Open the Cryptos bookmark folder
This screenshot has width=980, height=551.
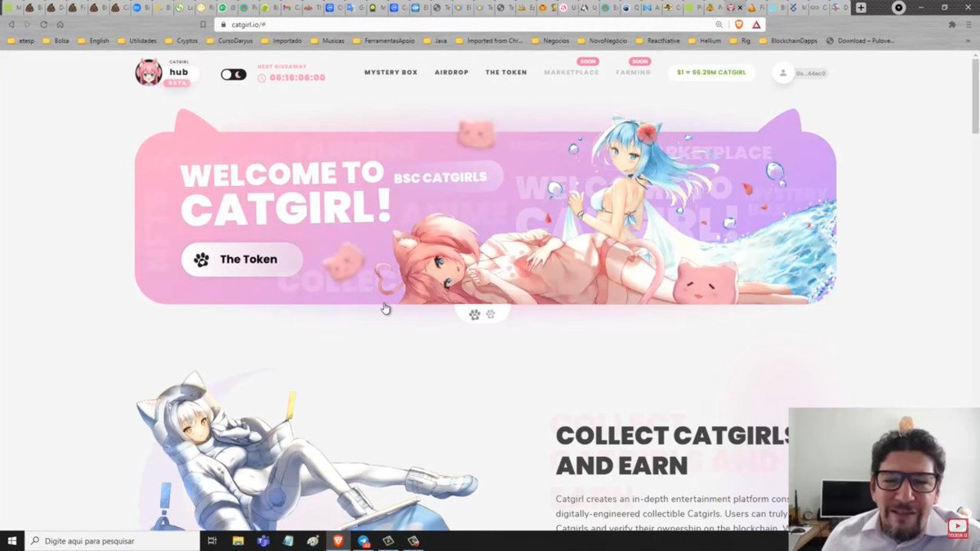click(181, 40)
